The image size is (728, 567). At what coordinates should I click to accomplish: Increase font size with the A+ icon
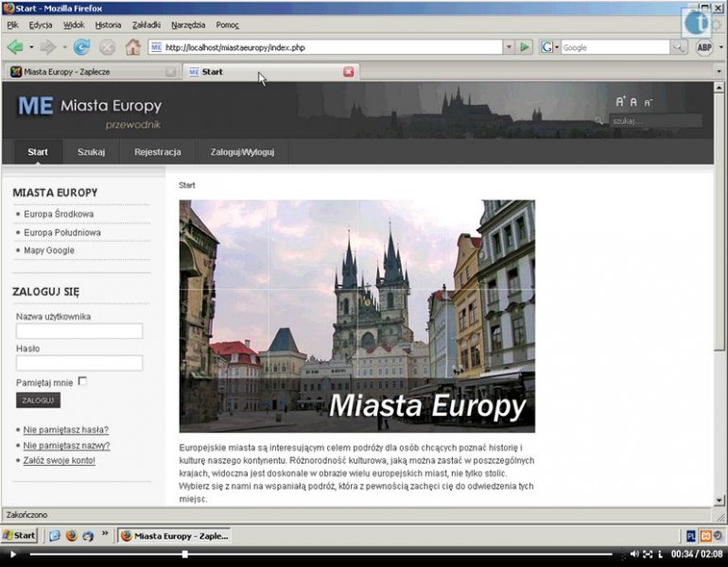pyautogui.click(x=621, y=101)
